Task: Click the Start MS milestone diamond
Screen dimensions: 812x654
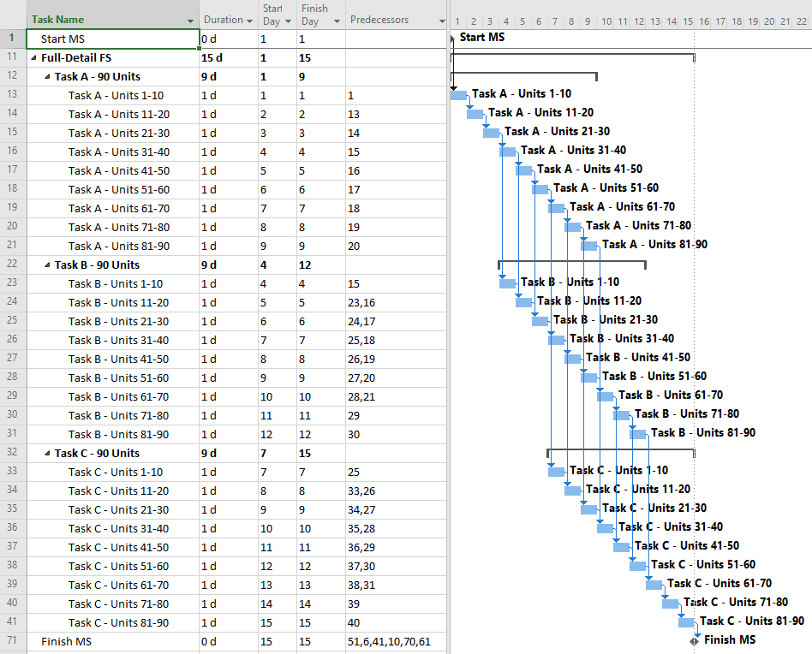Action: tap(452, 37)
